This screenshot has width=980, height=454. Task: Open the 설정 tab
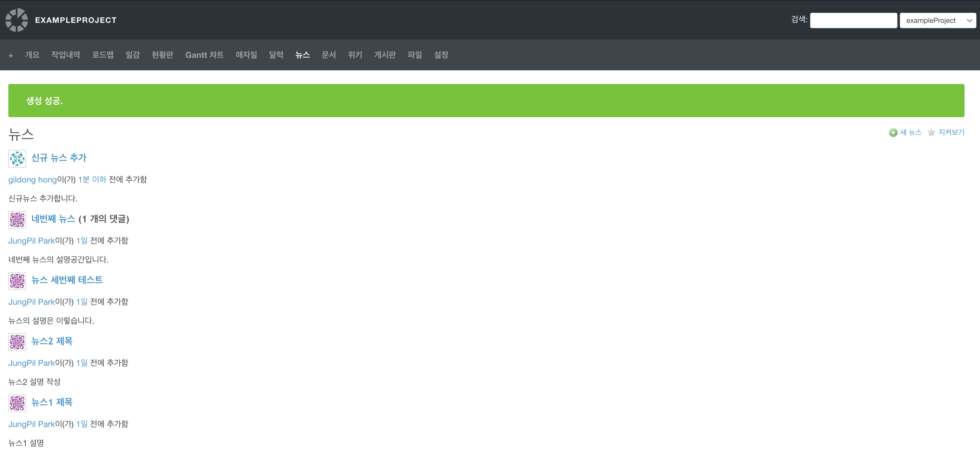[x=441, y=55]
